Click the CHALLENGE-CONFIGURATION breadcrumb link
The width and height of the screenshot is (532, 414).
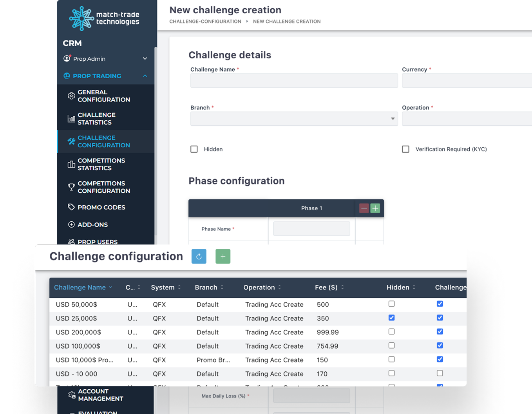coord(205,22)
